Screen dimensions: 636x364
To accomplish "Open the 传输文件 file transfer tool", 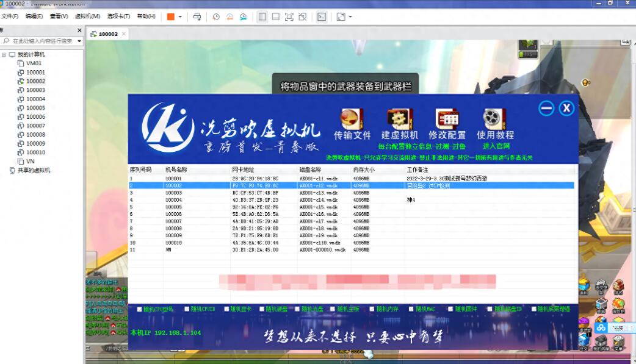I will (x=352, y=124).
